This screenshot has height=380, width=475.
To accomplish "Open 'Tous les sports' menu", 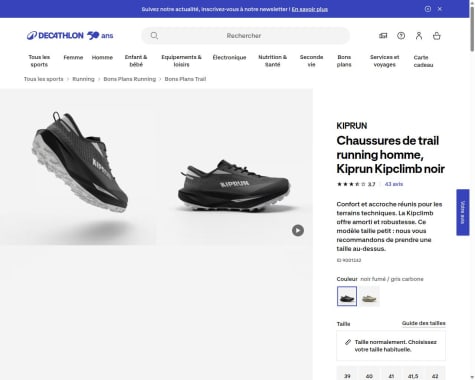I will point(39,61).
